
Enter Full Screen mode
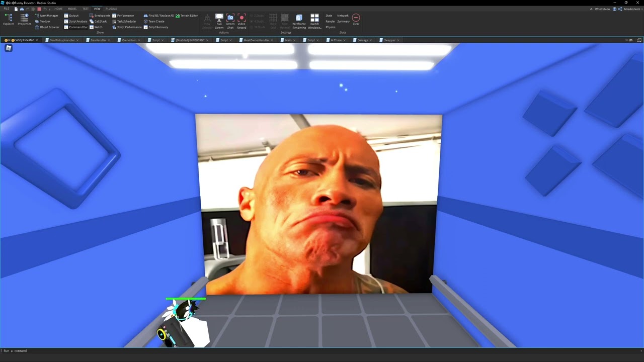(x=219, y=22)
